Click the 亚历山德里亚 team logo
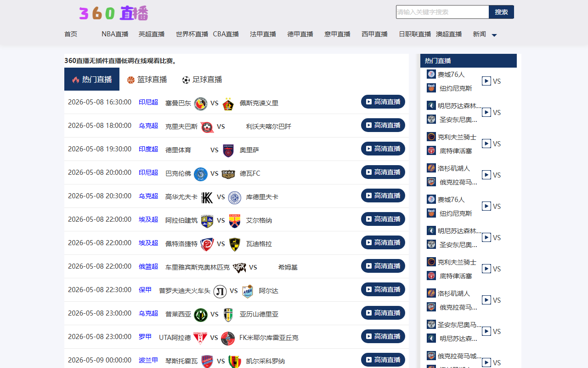This screenshot has width=588, height=368. pos(228,315)
